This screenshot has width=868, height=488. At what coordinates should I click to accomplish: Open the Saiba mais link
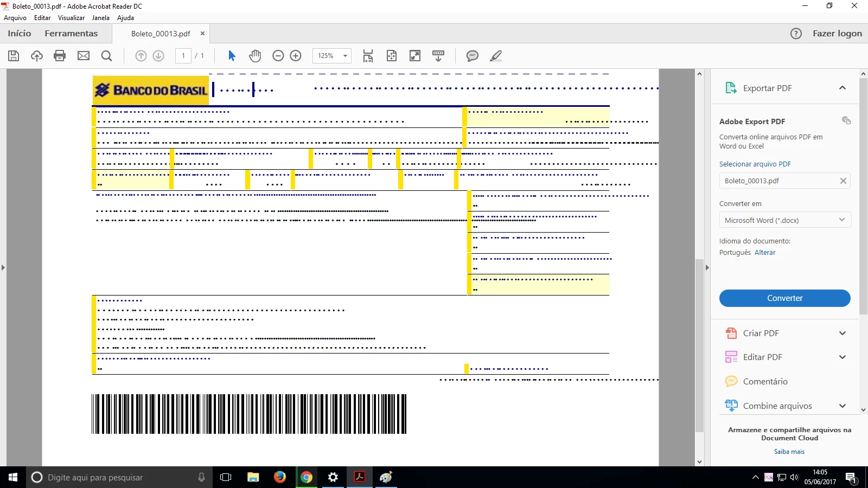point(789,452)
